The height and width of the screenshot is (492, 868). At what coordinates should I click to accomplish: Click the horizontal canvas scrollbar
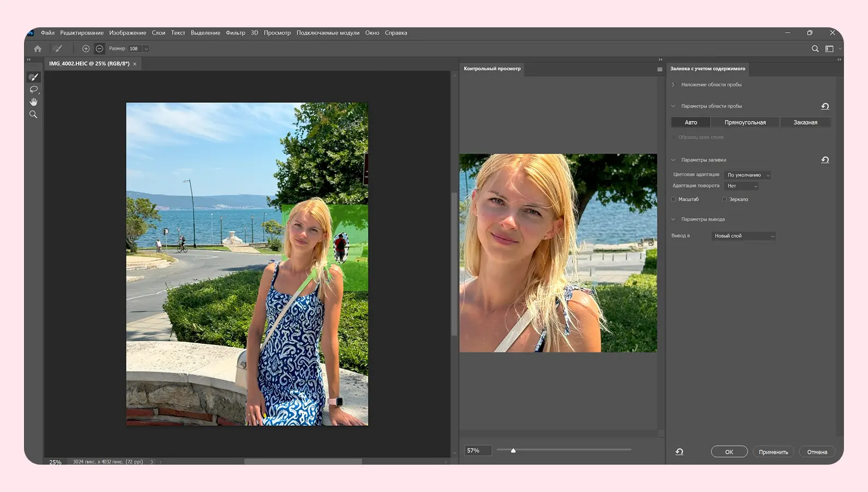303,462
